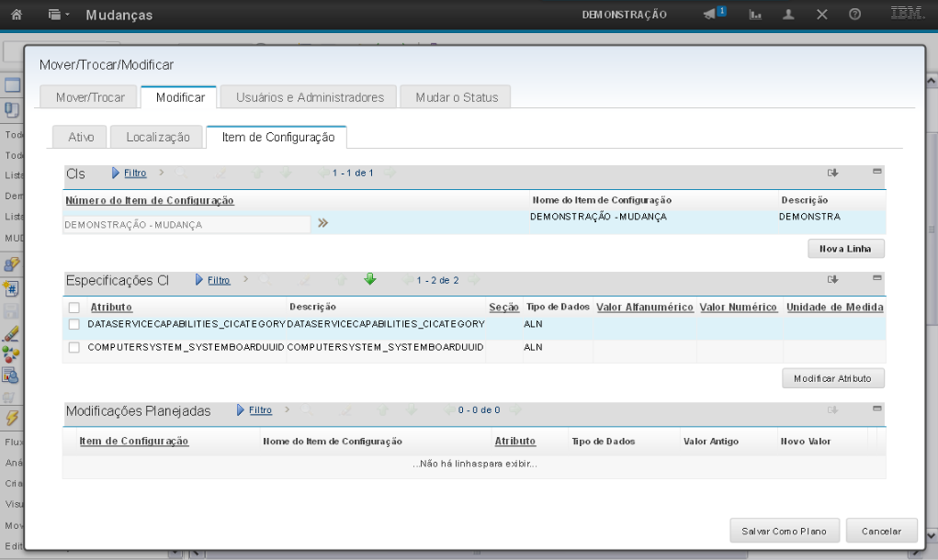
Task: Click the Número do Item de Configuração field
Action: (186, 224)
